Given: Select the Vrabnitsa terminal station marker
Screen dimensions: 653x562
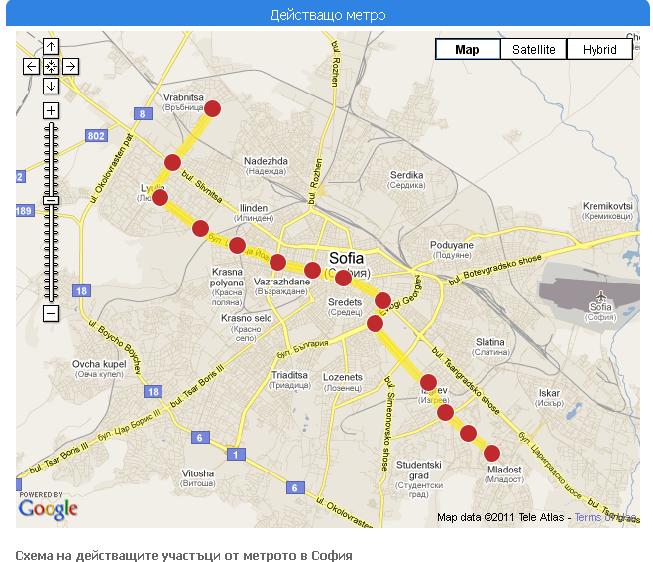Looking at the screenshot, I should tap(212, 108).
